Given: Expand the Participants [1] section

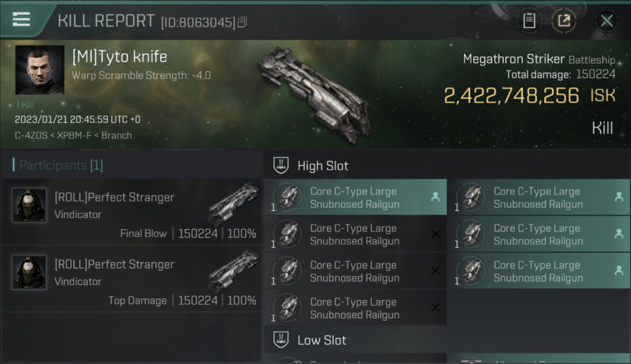Looking at the screenshot, I should (x=58, y=165).
